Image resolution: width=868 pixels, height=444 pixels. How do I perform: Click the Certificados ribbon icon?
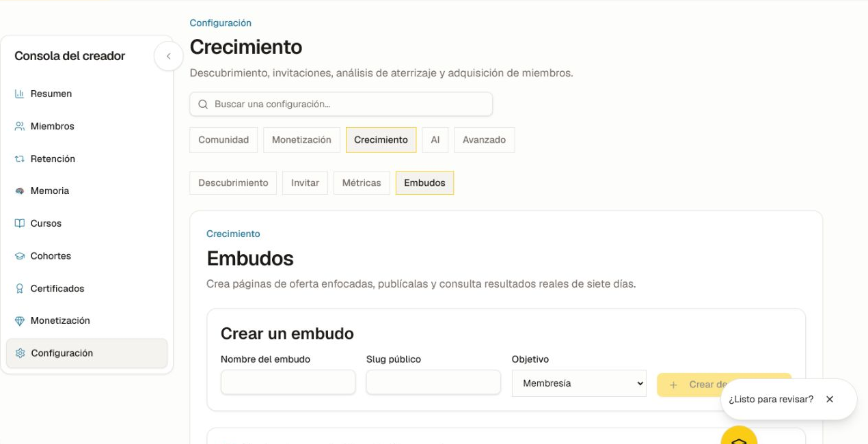(20, 288)
